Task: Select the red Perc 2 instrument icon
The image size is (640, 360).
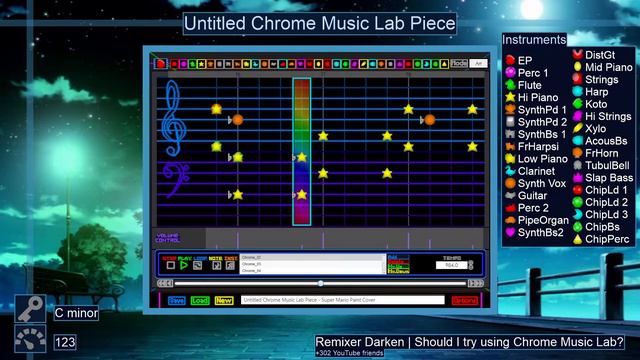Action: [282, 64]
